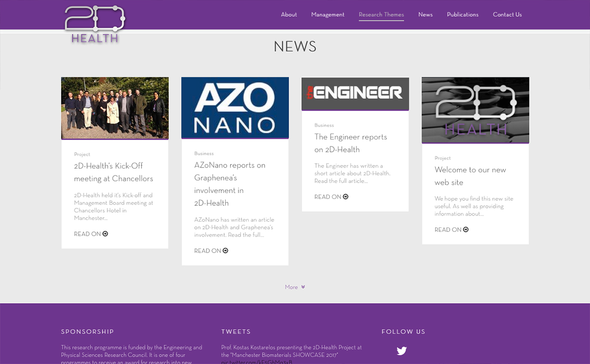Click arrow icon under Kick-Off meeting article
The width and height of the screenshot is (590, 364).
point(105,234)
